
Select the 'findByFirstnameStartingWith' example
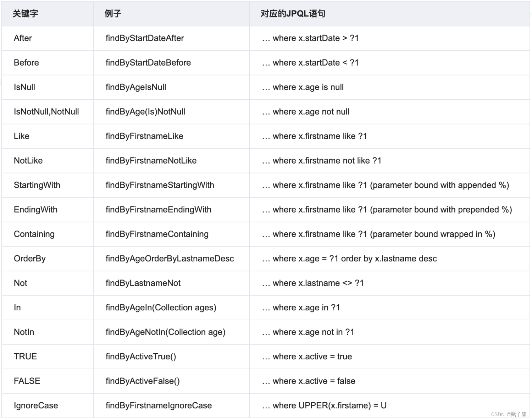pos(160,185)
